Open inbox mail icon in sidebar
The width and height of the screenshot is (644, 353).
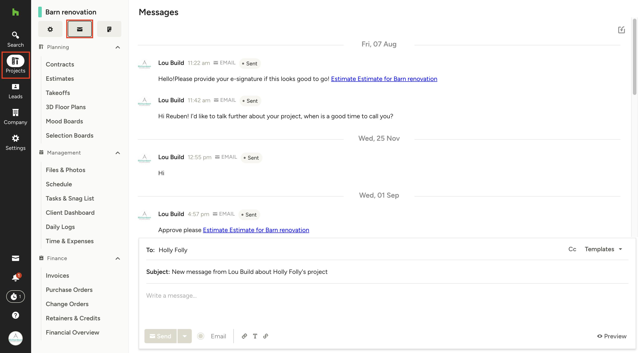pos(16,258)
